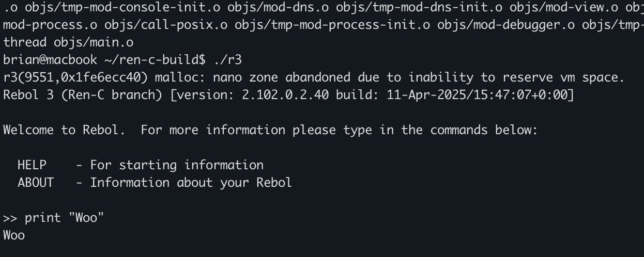The height and width of the screenshot is (257, 644).
Task: Click the quoted "Woo" string in print command
Action: pos(86,218)
